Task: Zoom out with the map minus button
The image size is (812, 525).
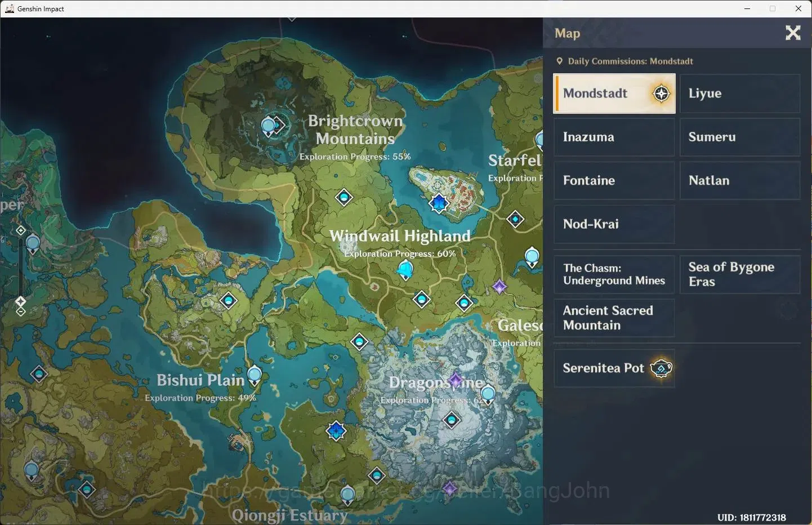Action: (21, 312)
